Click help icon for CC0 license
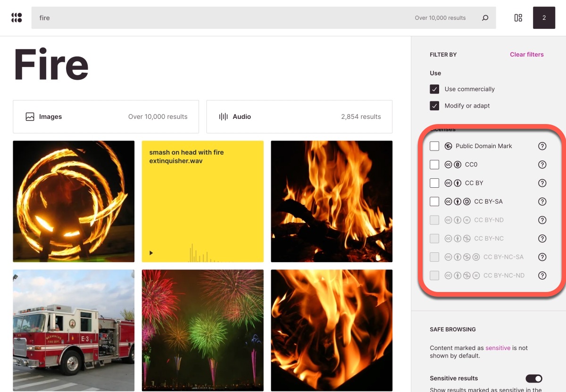 (x=542, y=165)
